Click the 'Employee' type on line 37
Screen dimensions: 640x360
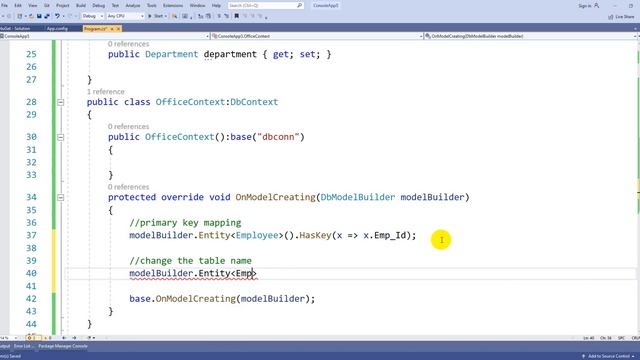(x=257, y=236)
